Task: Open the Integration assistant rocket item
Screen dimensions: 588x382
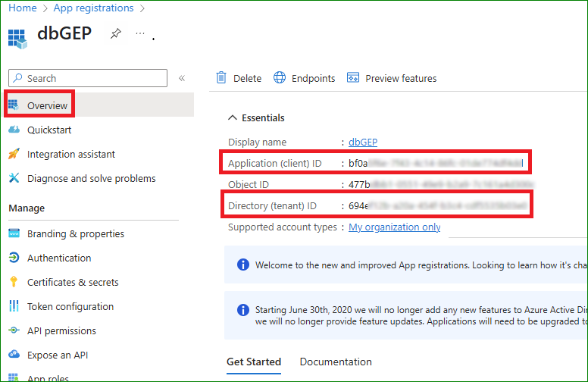Action: pos(70,154)
